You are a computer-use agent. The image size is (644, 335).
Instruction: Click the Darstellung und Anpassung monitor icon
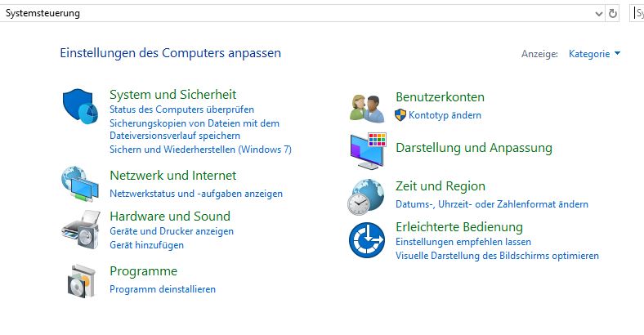[x=369, y=151]
